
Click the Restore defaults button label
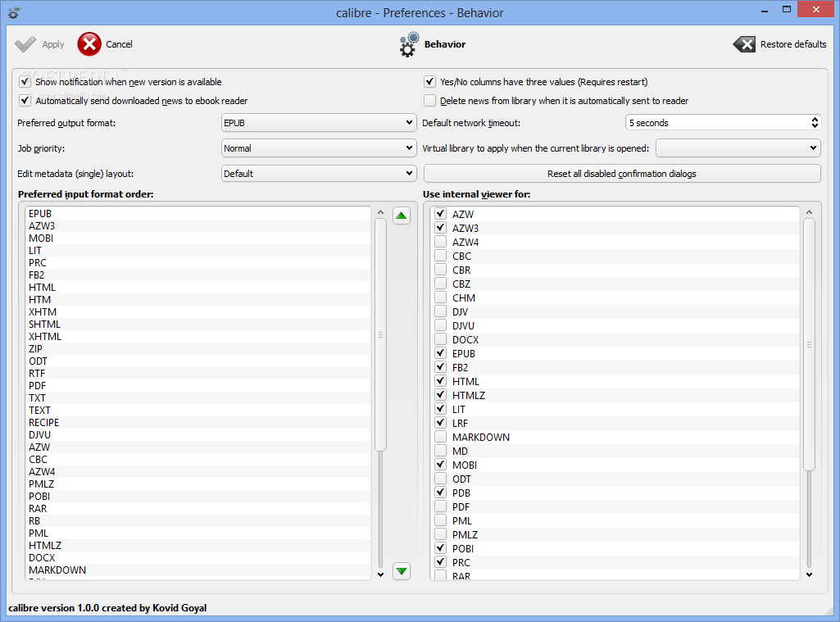tap(792, 44)
